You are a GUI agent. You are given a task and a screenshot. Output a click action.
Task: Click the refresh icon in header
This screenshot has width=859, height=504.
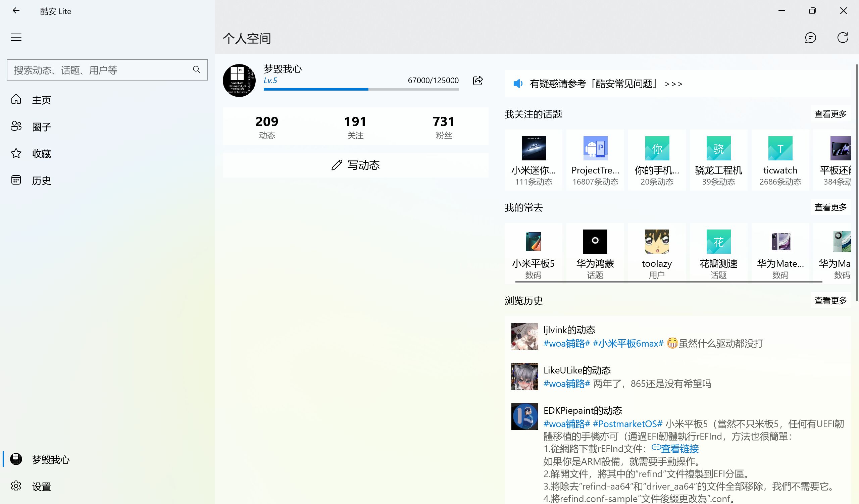click(843, 38)
